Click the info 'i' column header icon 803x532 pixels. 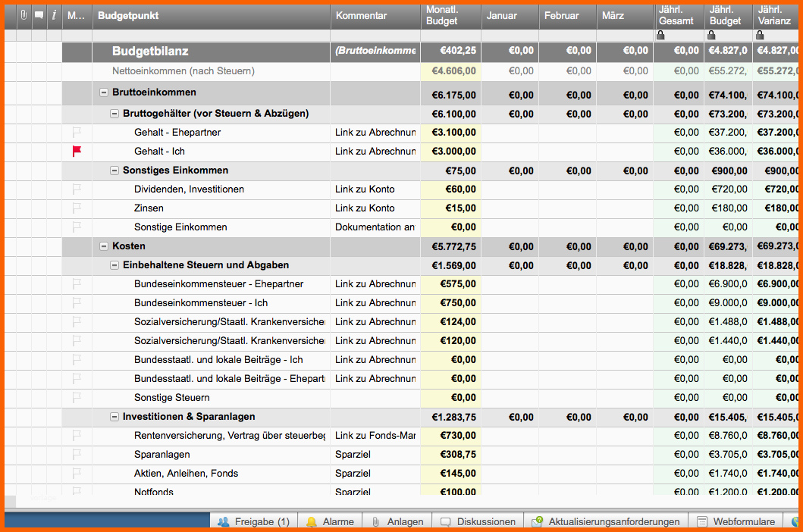[x=54, y=15]
